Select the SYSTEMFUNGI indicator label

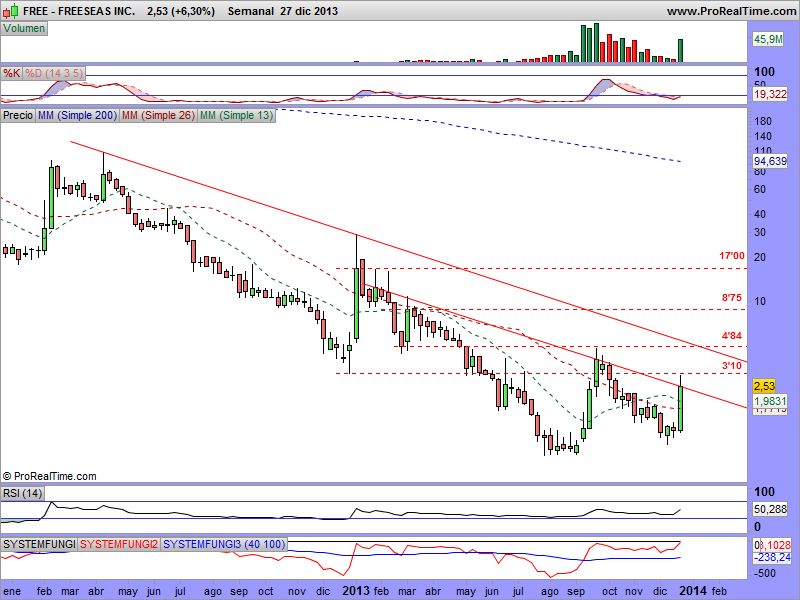tap(39, 544)
